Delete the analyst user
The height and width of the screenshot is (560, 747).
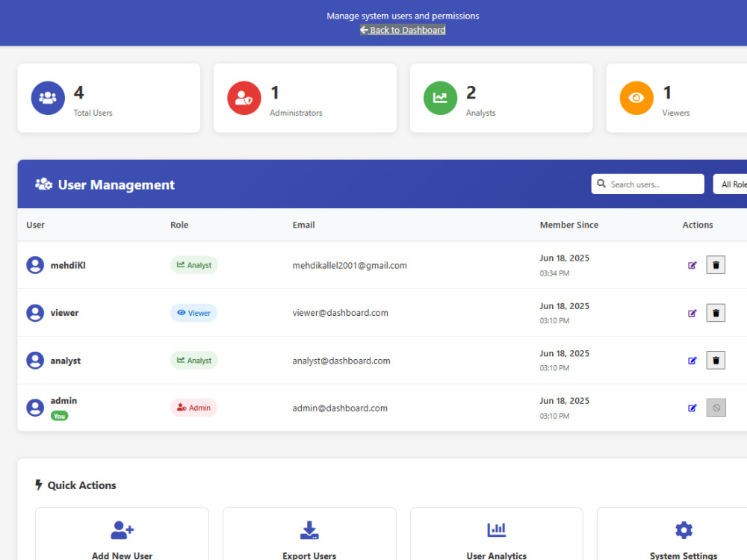tap(716, 361)
